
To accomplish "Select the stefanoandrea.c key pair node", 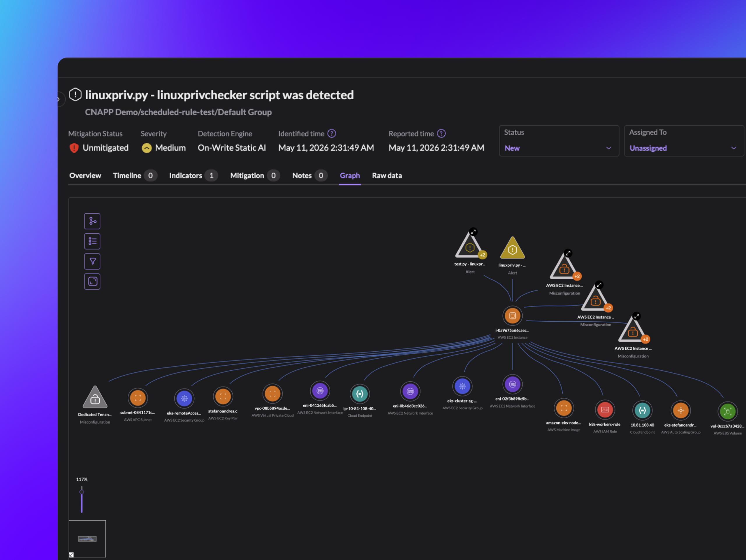I will (x=223, y=397).
